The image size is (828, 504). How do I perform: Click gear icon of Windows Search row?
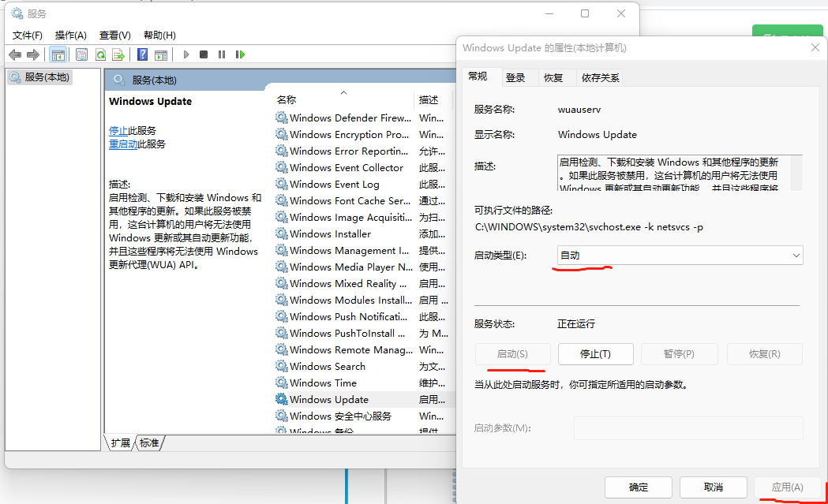click(x=282, y=366)
